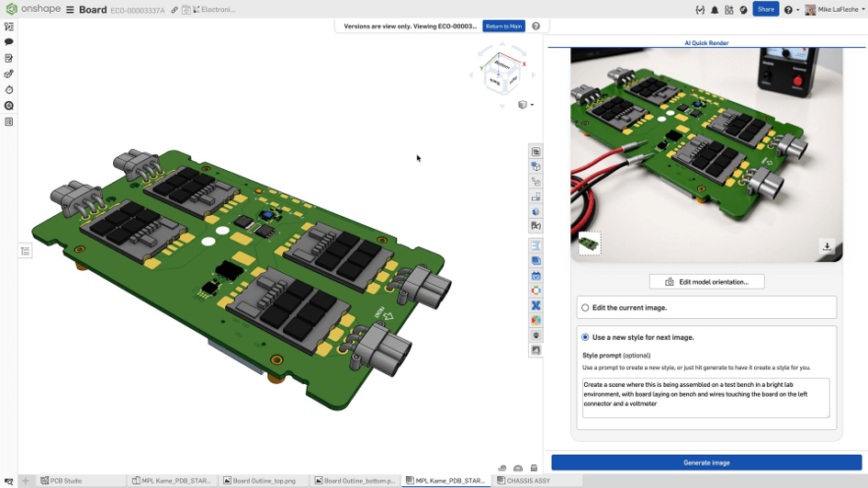Image resolution: width=868 pixels, height=488 pixels.
Task: Click inside the Style prompt text box
Action: [x=705, y=398]
